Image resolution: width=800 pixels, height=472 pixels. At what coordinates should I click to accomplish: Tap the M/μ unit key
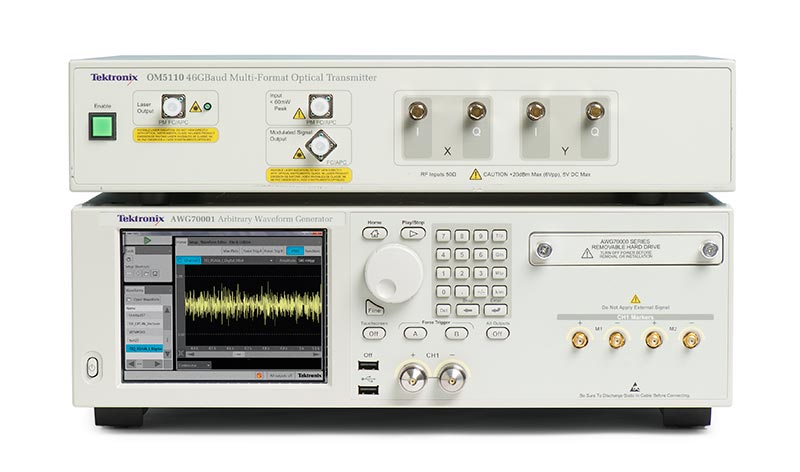pyautogui.click(x=499, y=273)
